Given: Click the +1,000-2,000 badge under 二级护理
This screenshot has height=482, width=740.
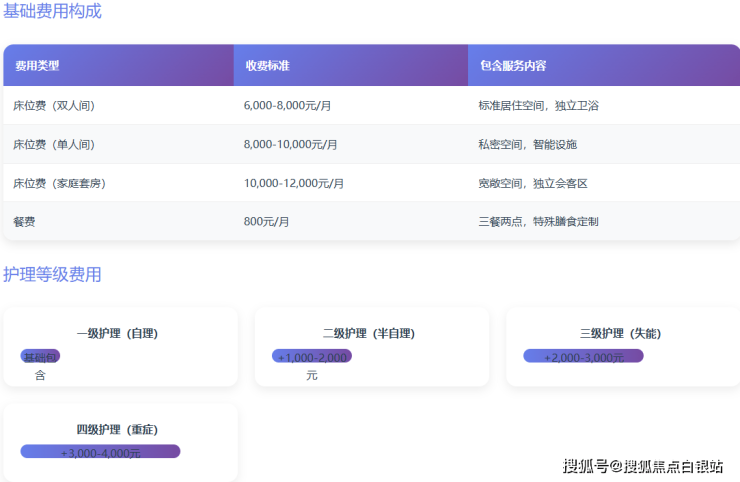Looking at the screenshot, I should (312, 357).
